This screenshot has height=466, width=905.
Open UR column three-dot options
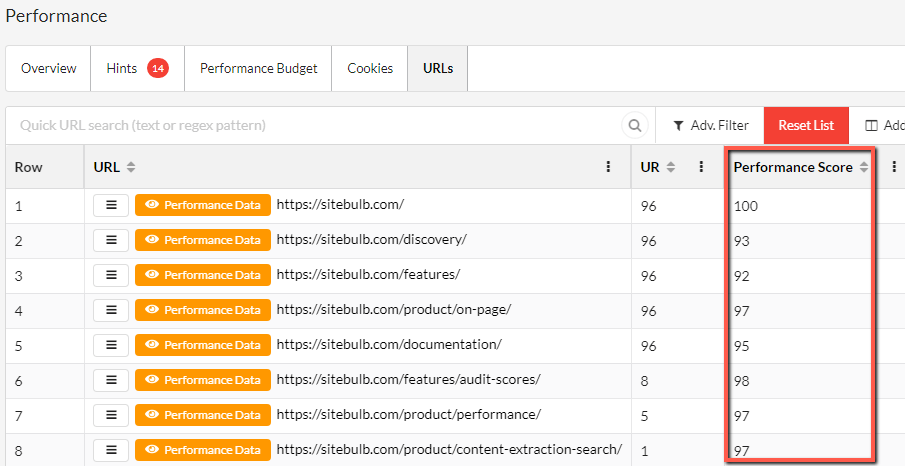(701, 167)
